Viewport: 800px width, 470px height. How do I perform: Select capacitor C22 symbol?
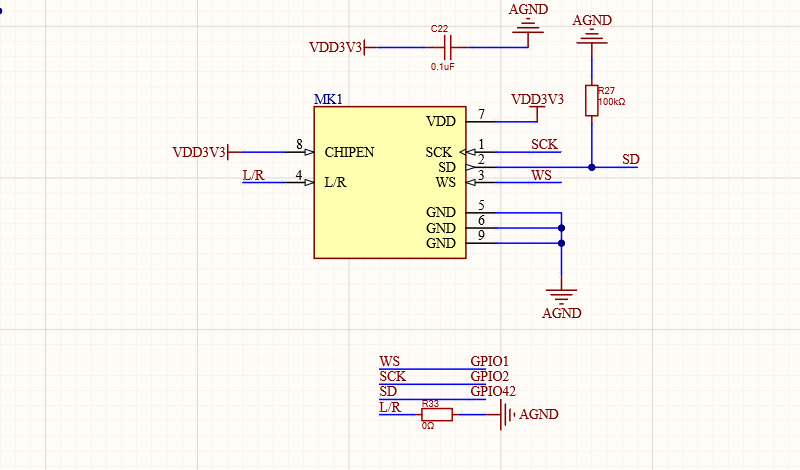click(447, 47)
